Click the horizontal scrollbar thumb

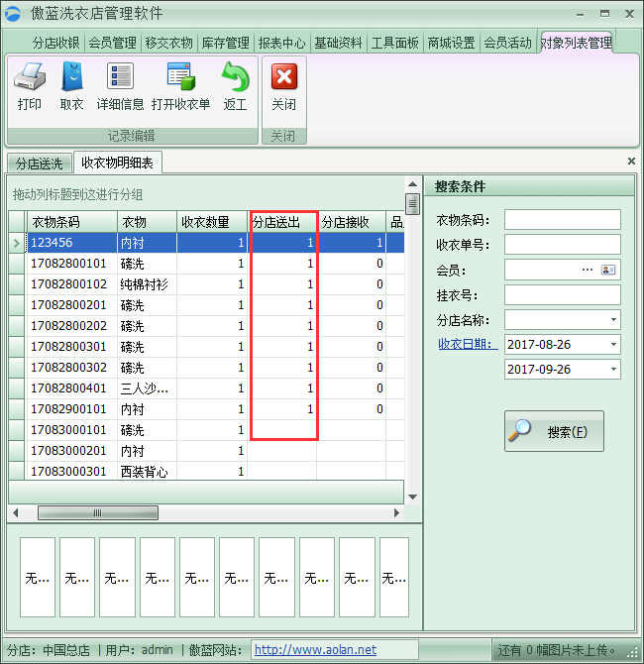click(98, 512)
